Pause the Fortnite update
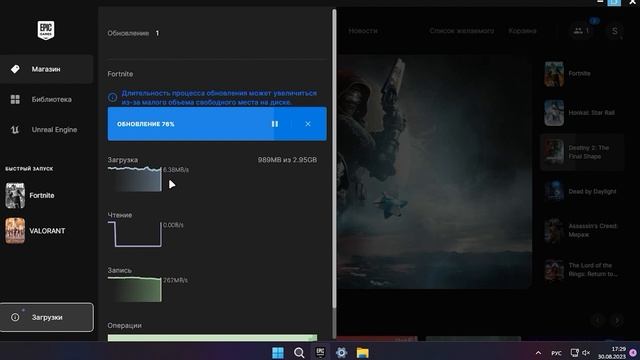This screenshot has height=360, width=640. [x=275, y=124]
